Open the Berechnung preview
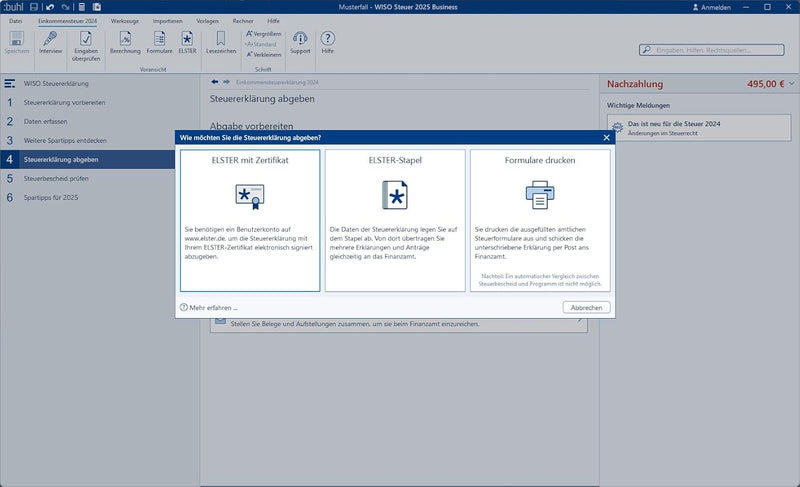This screenshot has height=487, width=800. tap(125, 43)
